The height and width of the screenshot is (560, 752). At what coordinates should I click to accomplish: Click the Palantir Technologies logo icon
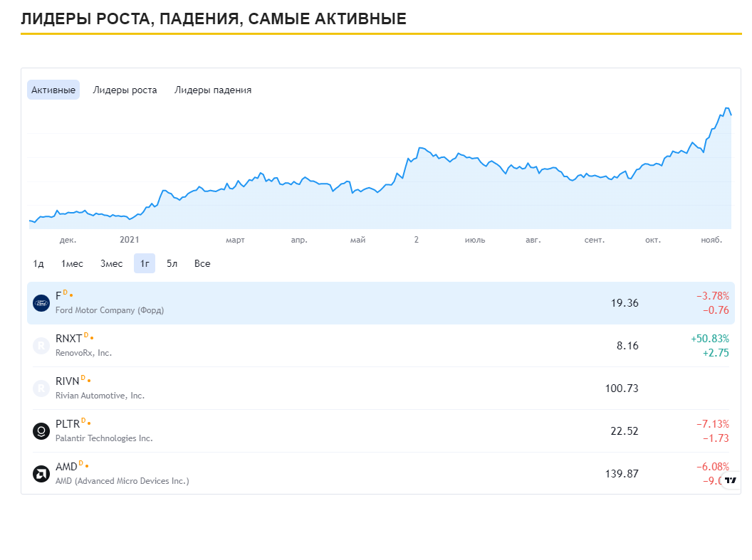[41, 431]
